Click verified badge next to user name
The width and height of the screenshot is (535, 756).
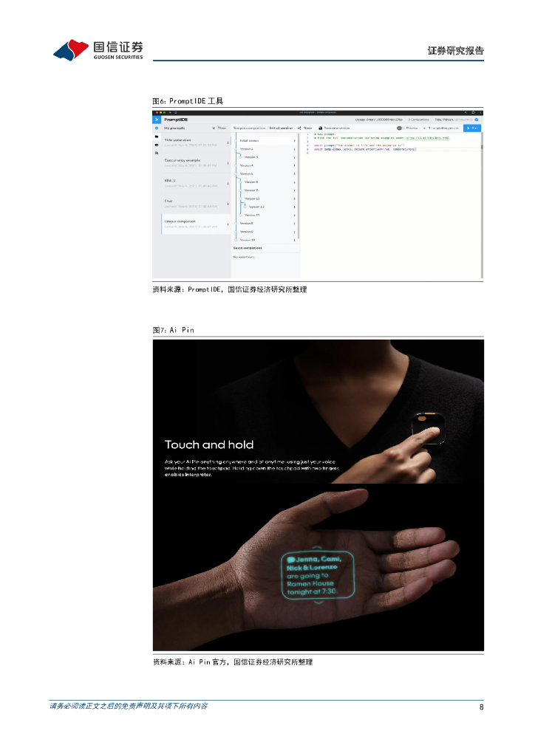coord(476,120)
